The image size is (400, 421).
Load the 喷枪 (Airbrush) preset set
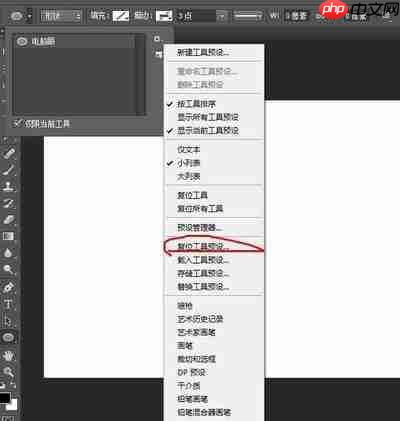pos(214,306)
